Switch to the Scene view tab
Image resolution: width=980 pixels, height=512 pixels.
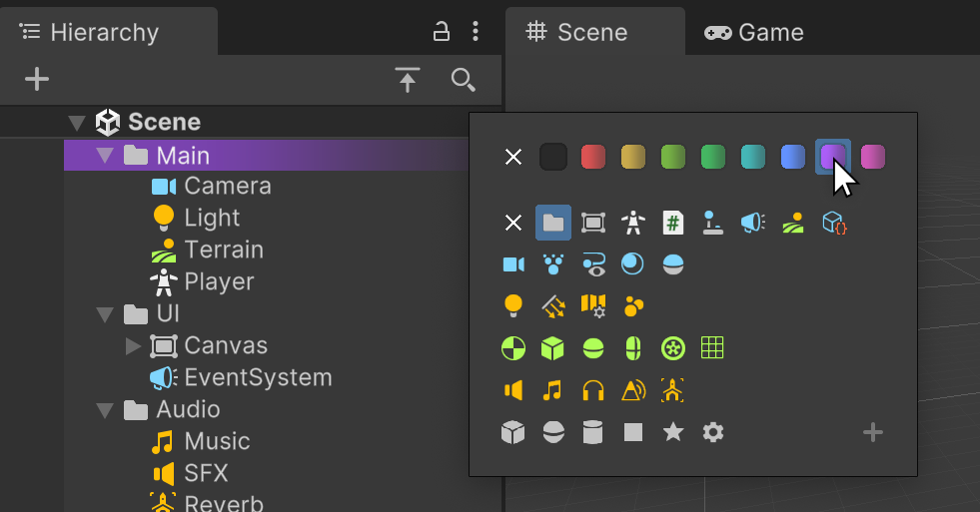point(595,32)
